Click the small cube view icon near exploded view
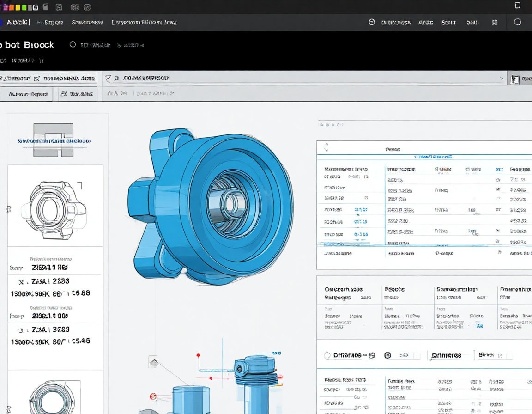The image size is (532, 414). 154,362
